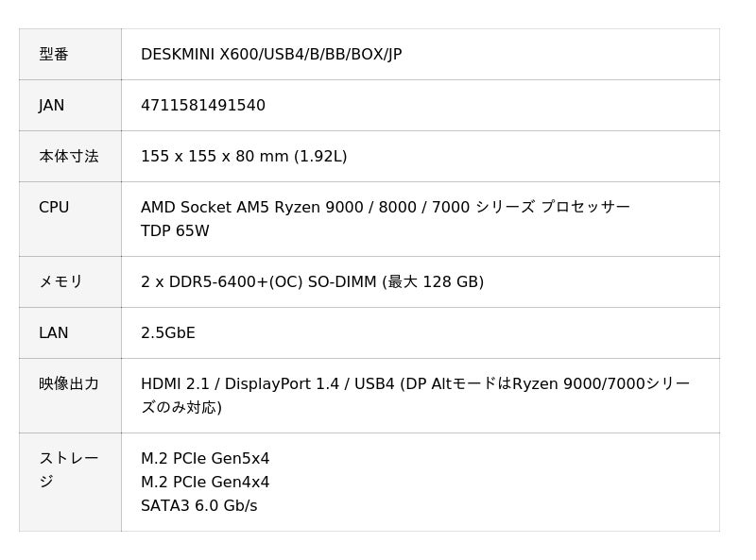The height and width of the screenshot is (560, 756).
Task: Select the DESKMINI X600/USB4/B/BB/BOX/JP model number
Action: tap(271, 55)
